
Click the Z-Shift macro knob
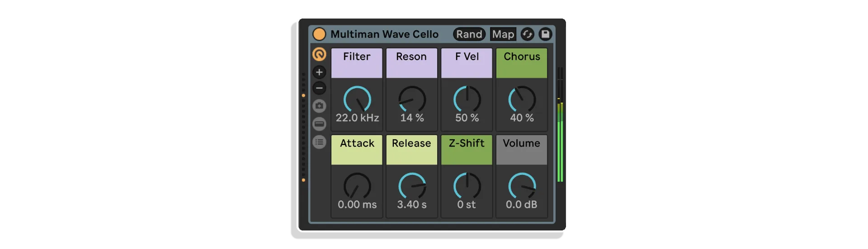pos(467,186)
